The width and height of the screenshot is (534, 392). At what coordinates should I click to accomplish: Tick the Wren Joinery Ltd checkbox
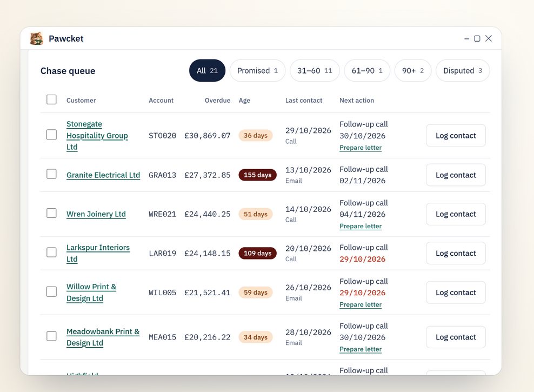coord(51,213)
